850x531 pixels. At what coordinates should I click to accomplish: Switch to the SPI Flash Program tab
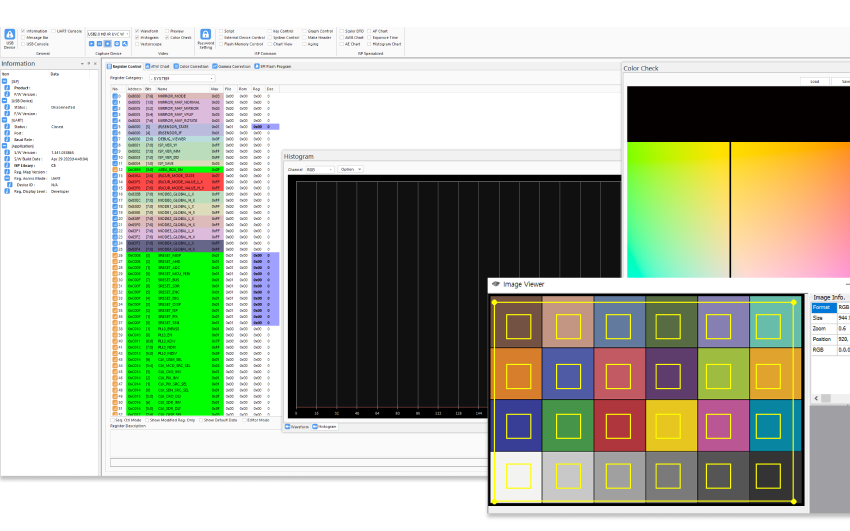(x=273, y=67)
